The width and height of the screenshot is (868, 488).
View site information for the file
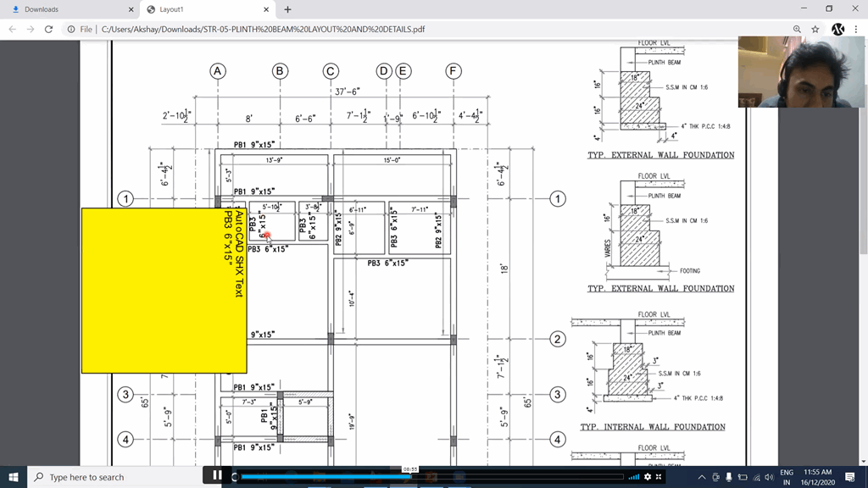point(71,30)
